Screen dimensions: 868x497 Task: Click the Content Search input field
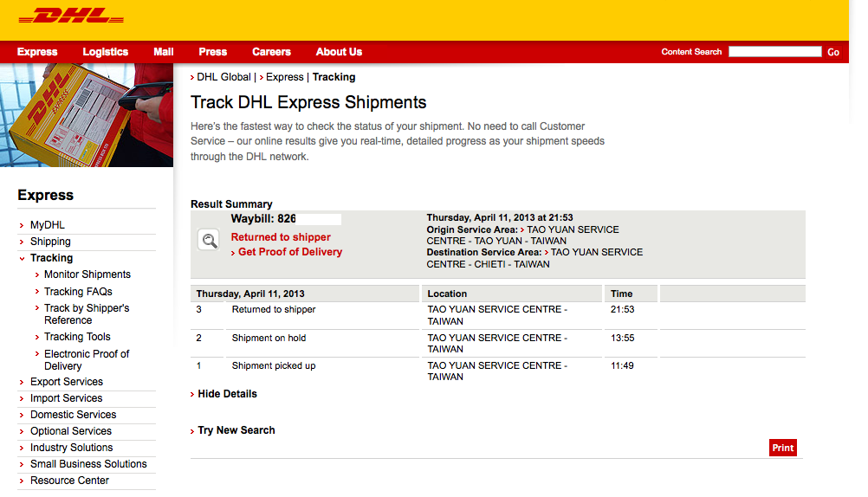coord(774,52)
